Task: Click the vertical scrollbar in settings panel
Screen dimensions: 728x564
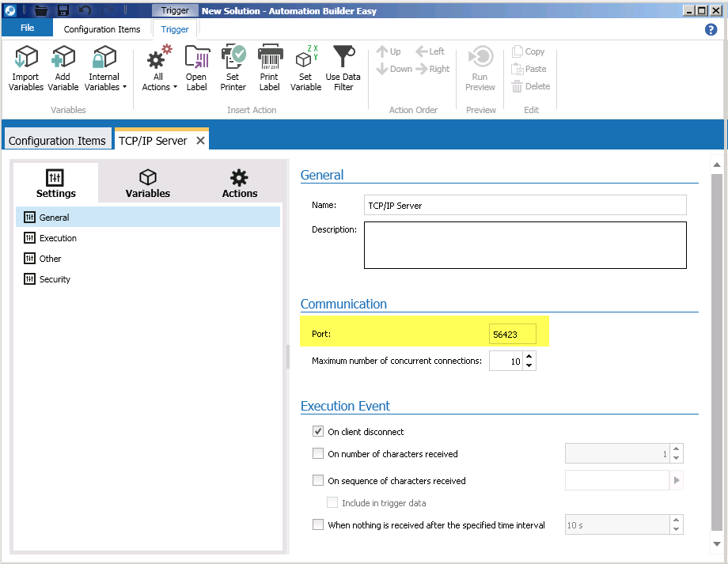Action: [717, 348]
